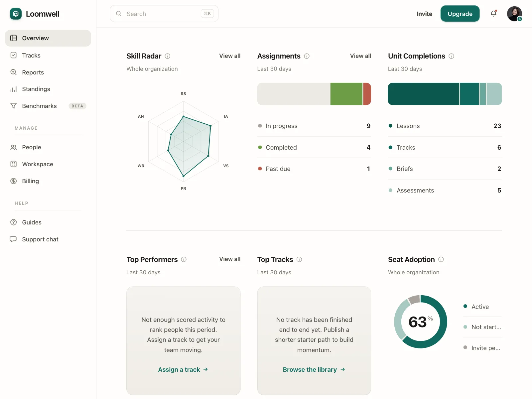The height and width of the screenshot is (399, 532).
Task: Select the Assessments completions row
Action: [x=445, y=191]
